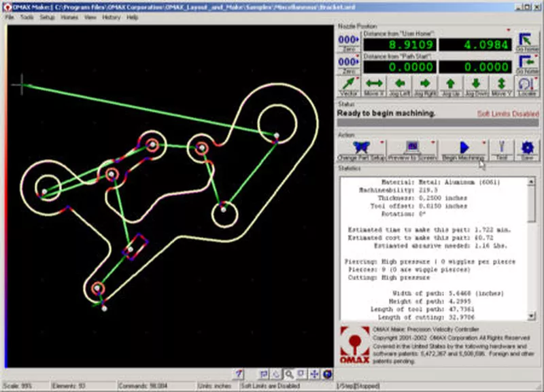This screenshot has height=392, width=544.
Task: Zero the User Home distance
Action: click(x=349, y=42)
